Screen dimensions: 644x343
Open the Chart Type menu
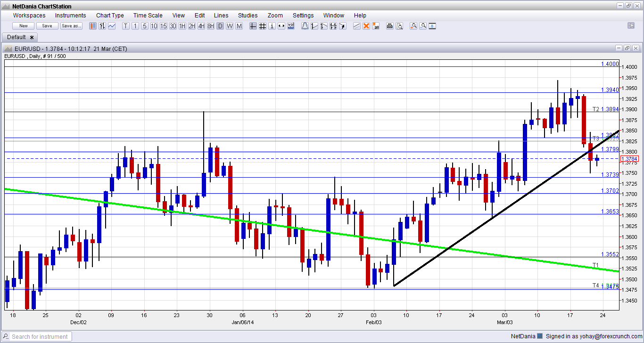tap(110, 15)
